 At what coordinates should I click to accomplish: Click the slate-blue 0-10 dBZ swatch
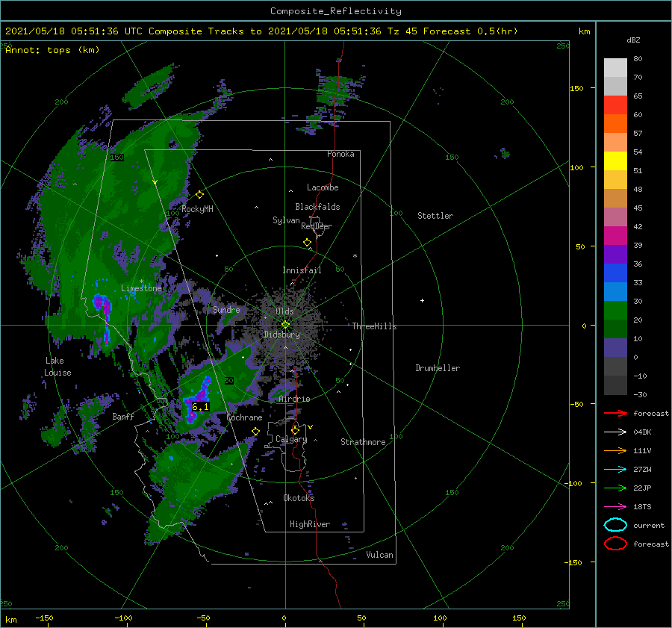coord(615,348)
